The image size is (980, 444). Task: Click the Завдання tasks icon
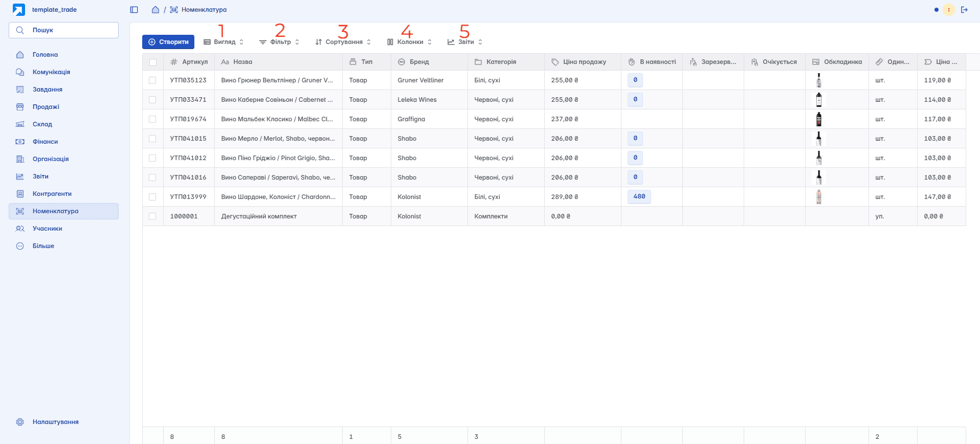point(20,90)
